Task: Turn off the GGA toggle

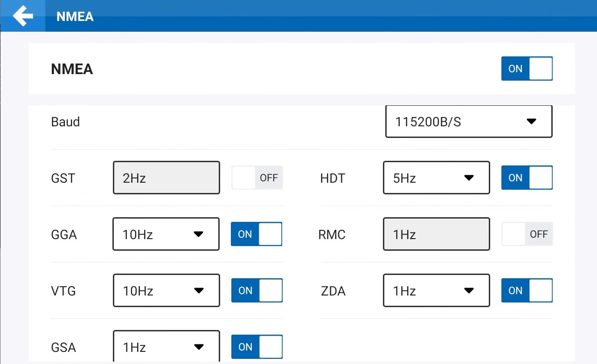Action: [256, 234]
